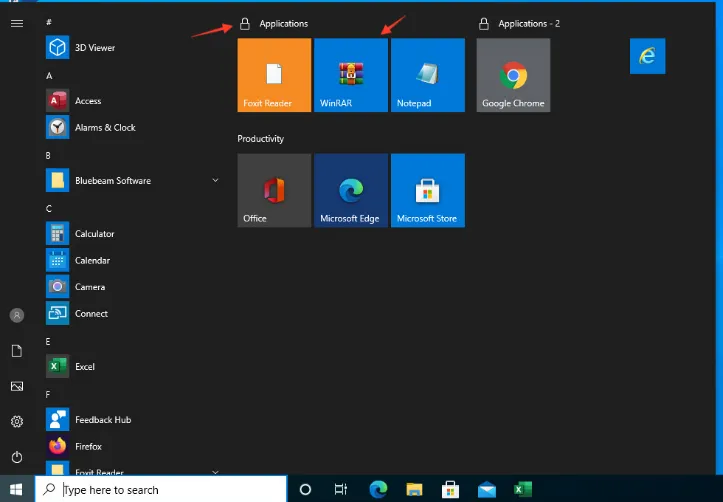
Task: Launch the Microsoft Edge tile
Action: 351,190
